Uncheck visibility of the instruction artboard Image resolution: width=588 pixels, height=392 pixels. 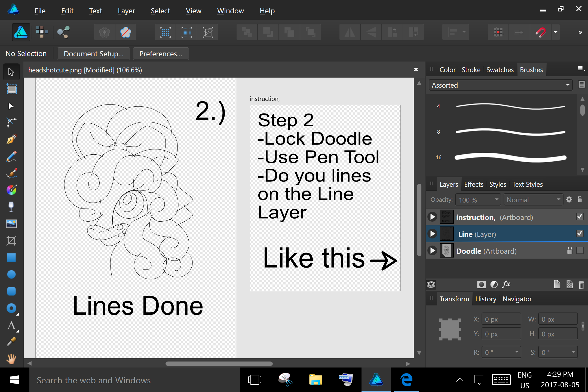pyautogui.click(x=580, y=217)
